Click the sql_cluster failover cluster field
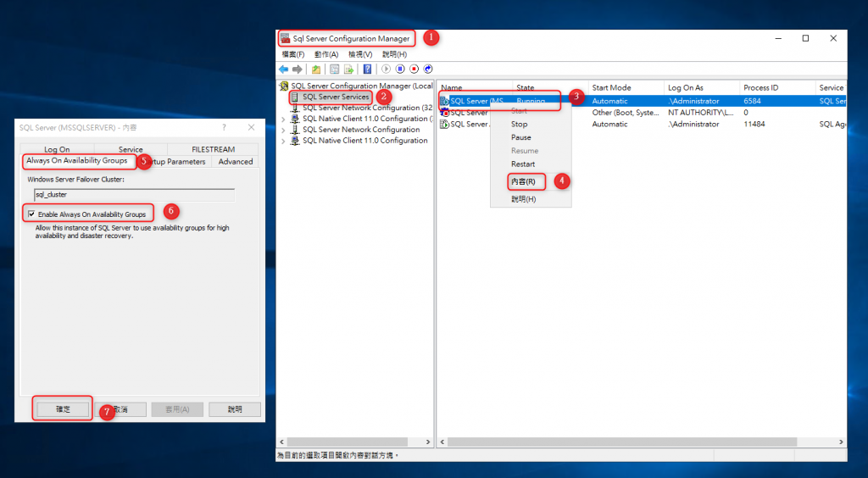 pyautogui.click(x=135, y=195)
